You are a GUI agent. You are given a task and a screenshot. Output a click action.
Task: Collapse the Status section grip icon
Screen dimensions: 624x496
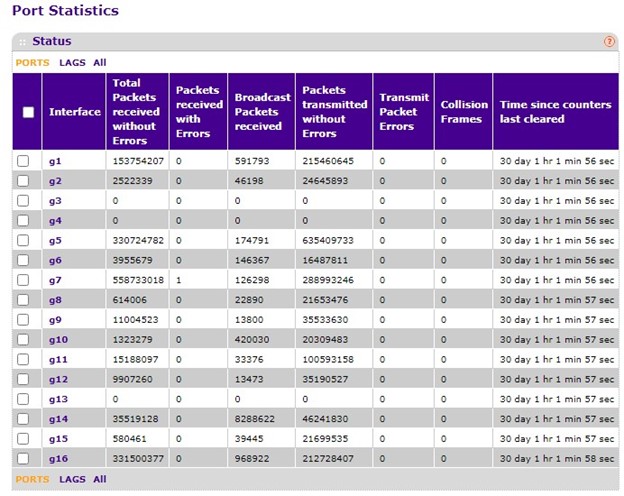[22, 41]
